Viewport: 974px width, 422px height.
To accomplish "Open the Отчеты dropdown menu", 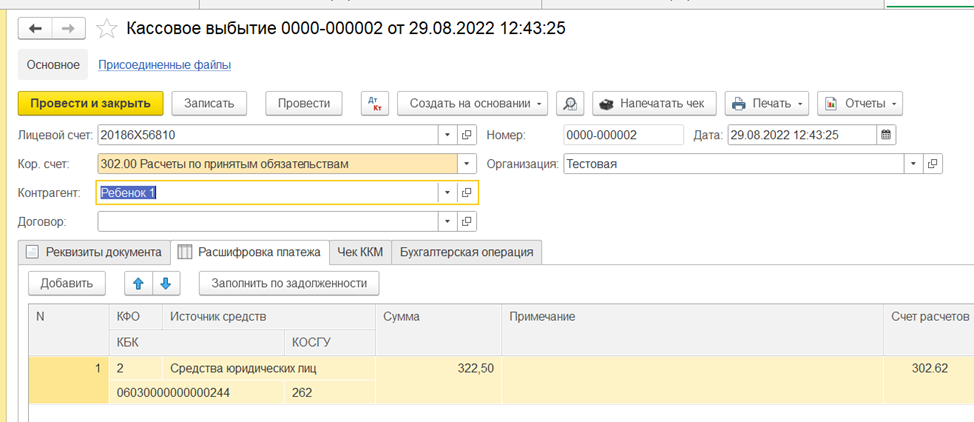I will pyautogui.click(x=860, y=104).
